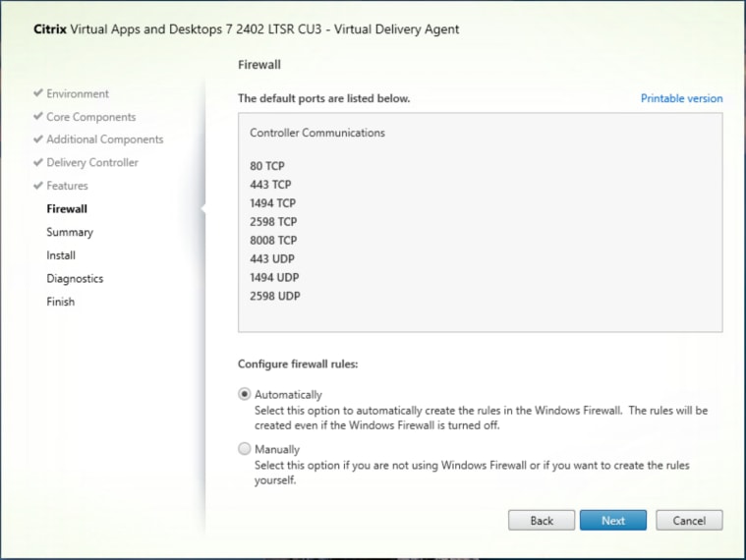Click the '2598 UDP' port entry
This screenshot has width=746, height=560.
[x=275, y=296]
